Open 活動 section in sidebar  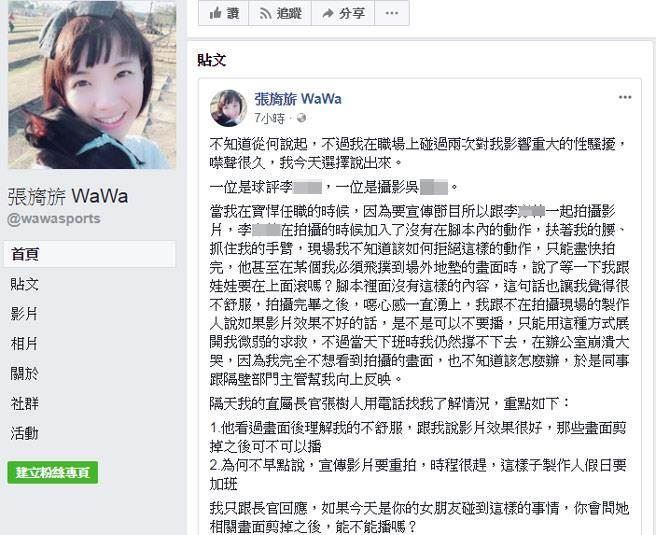coord(24,433)
